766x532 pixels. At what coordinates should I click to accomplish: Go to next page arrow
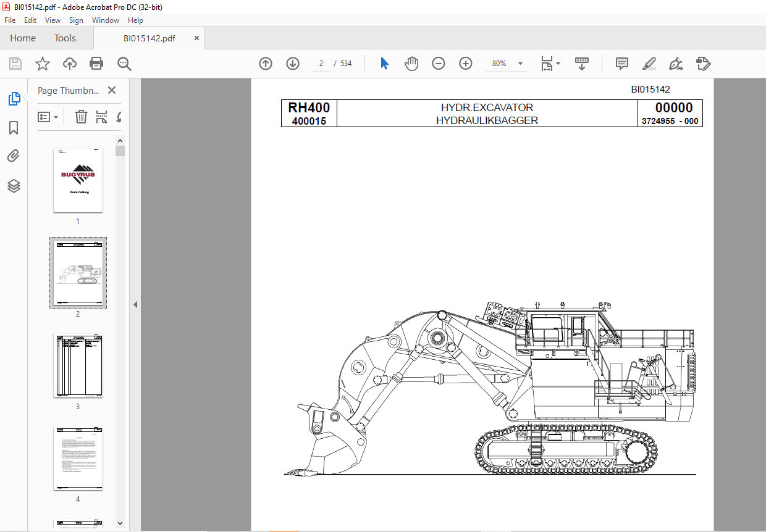click(293, 64)
